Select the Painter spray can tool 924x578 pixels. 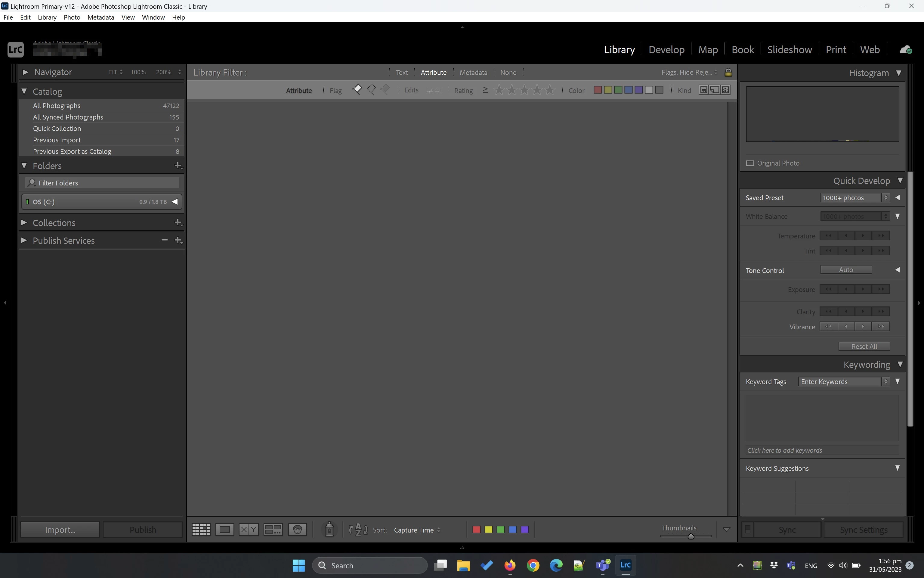click(329, 530)
